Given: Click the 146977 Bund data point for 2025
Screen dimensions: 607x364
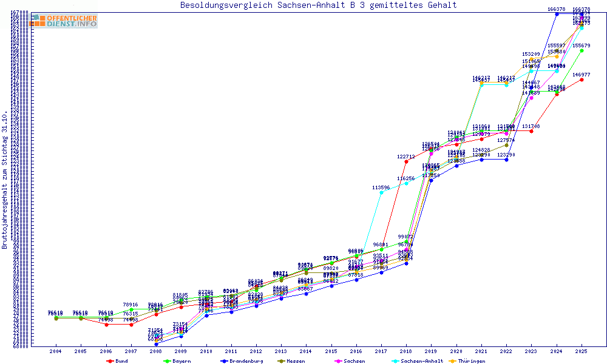Looking at the screenshot, I should (x=582, y=79).
